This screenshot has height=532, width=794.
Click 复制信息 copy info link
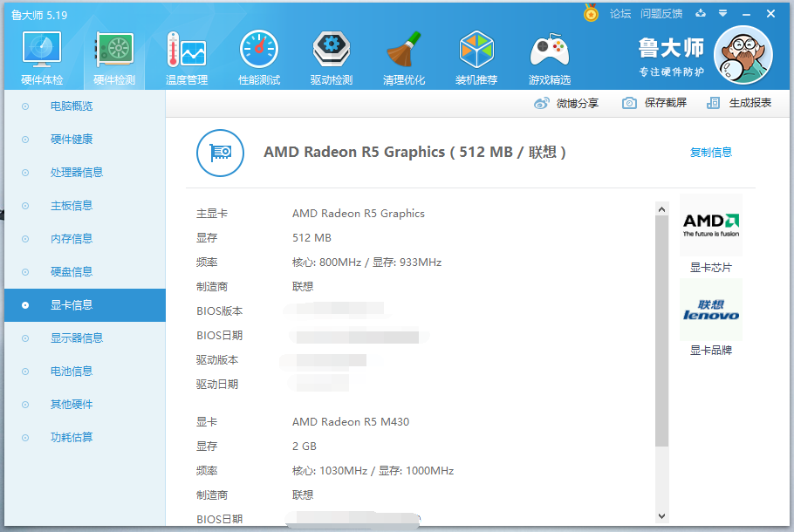(x=711, y=153)
